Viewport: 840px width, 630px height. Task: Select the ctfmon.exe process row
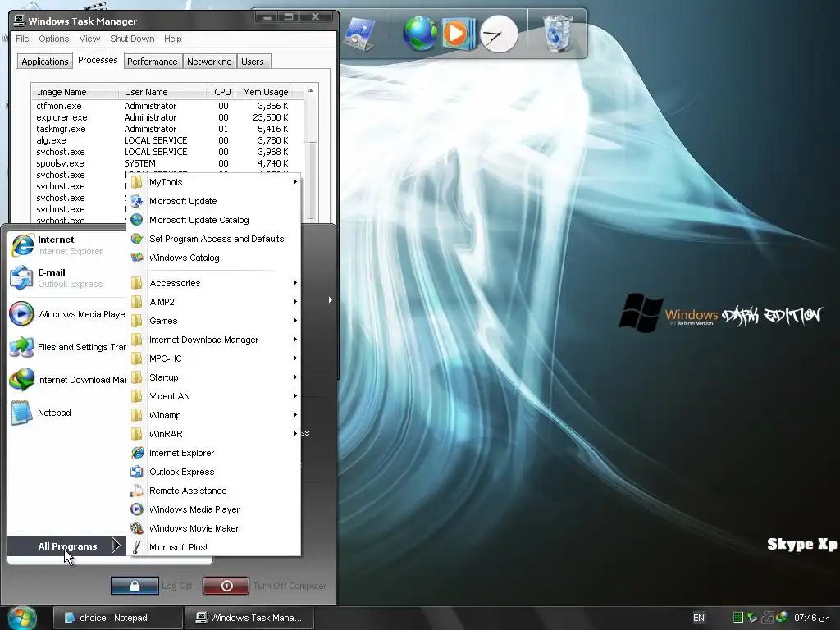point(167,106)
